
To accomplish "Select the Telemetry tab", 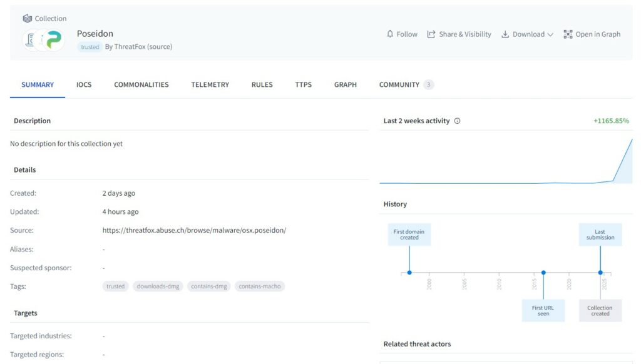I will coord(210,85).
